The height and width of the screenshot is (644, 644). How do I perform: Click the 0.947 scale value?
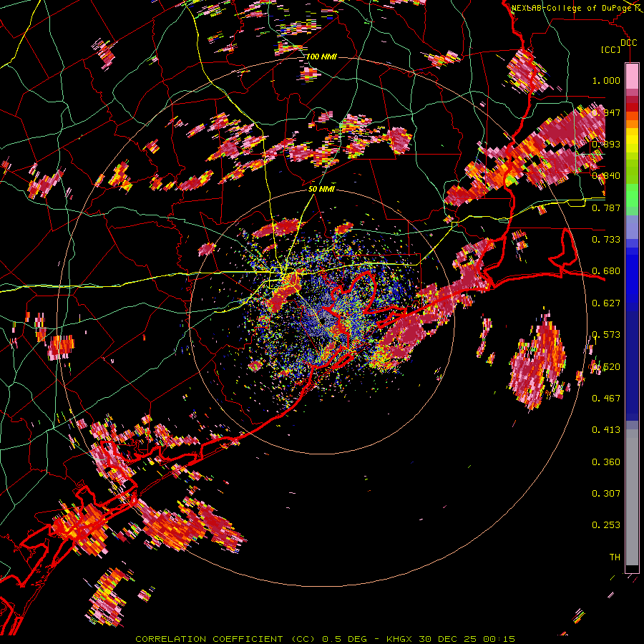pos(606,112)
